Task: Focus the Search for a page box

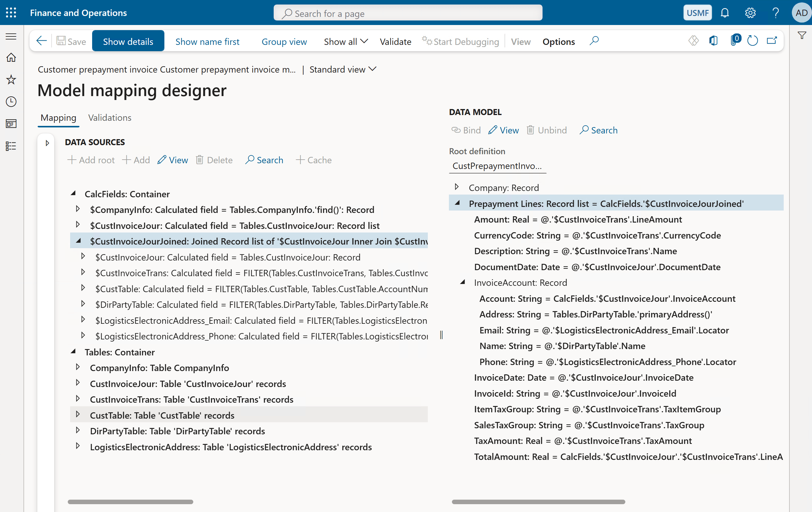Action: point(408,13)
